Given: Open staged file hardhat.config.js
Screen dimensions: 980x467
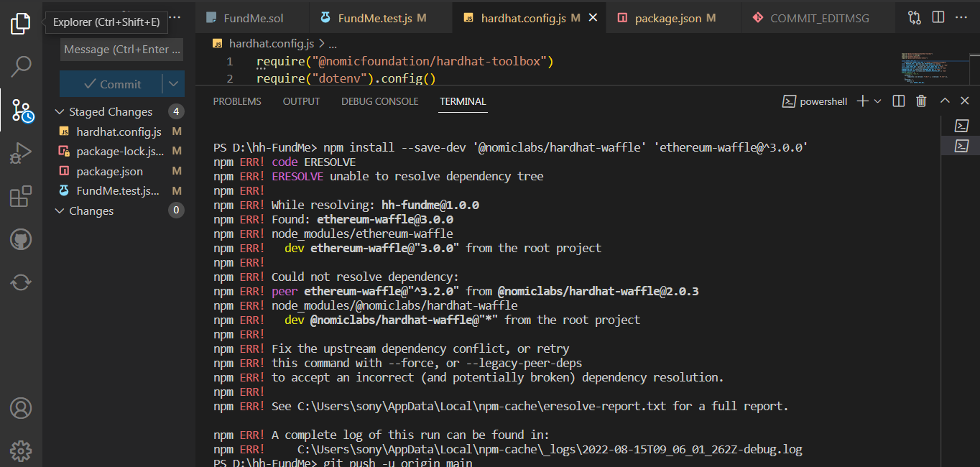Looking at the screenshot, I should 119,131.
